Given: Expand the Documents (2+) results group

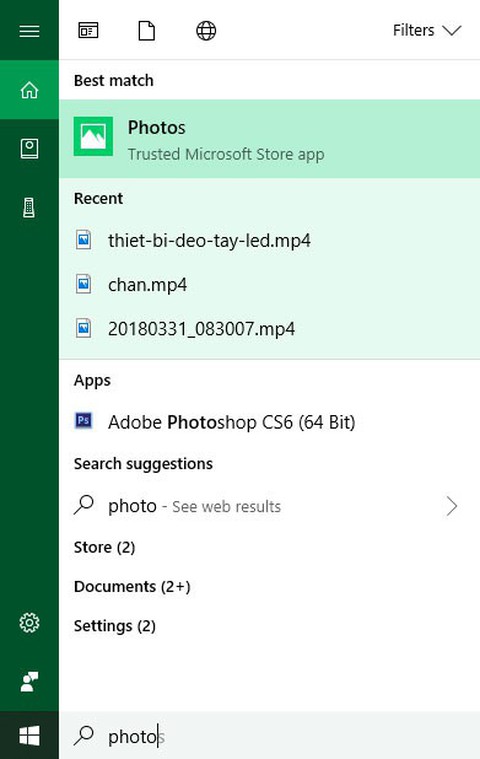Looking at the screenshot, I should (132, 587).
